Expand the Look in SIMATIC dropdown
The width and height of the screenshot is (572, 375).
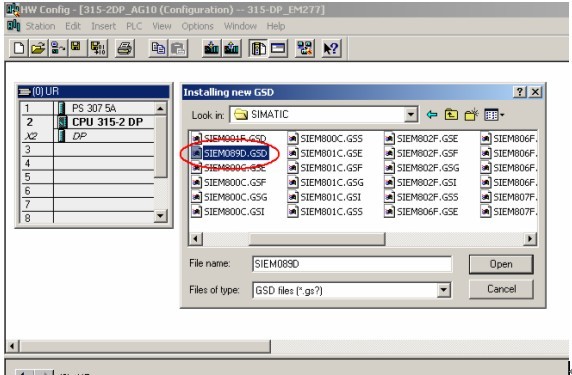411,115
